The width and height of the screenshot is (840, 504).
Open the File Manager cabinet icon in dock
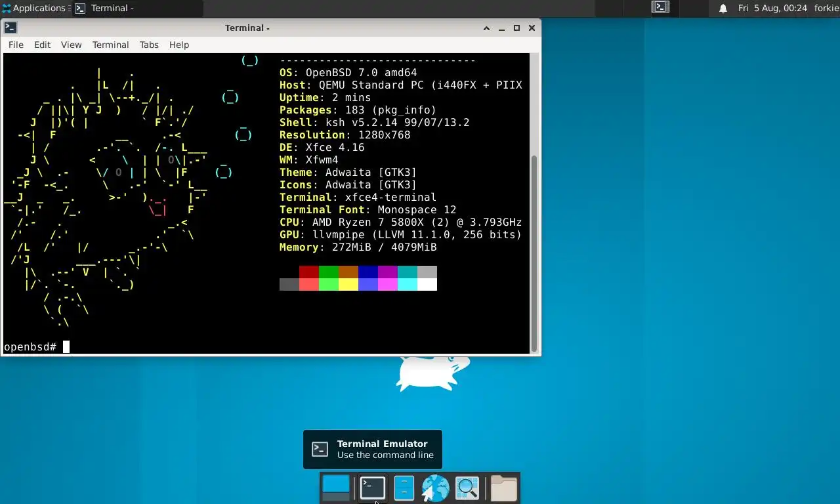click(x=404, y=488)
